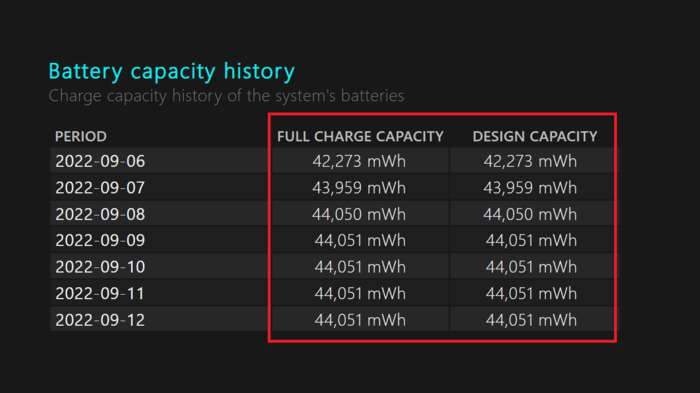700x393 pixels.
Task: Click full charge capacity value in 2022-09-09 row
Action: click(x=360, y=240)
